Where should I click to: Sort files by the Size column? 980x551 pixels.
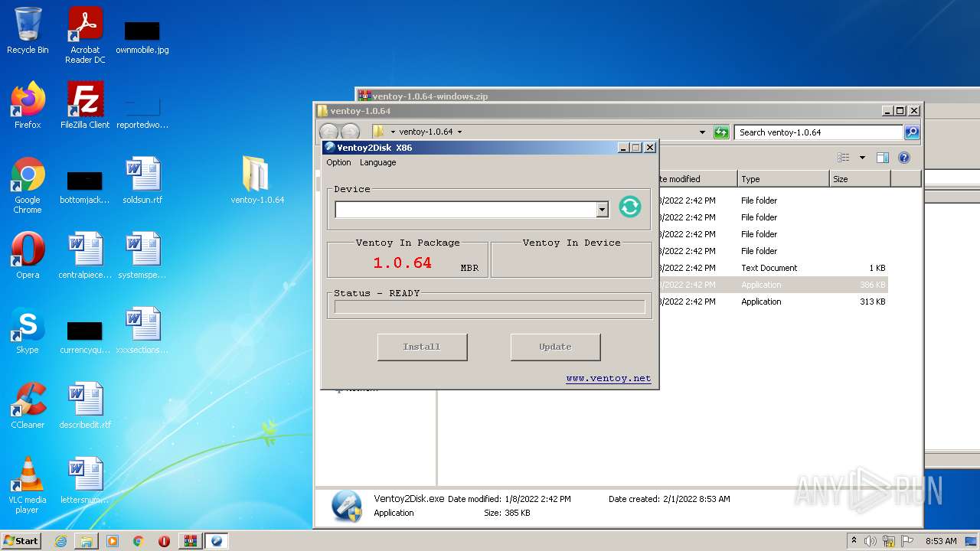(860, 179)
